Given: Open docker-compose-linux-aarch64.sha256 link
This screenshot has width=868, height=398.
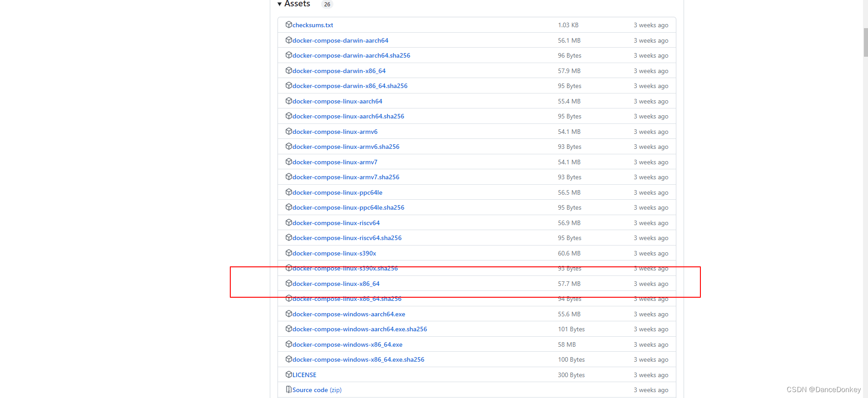Looking at the screenshot, I should [348, 116].
